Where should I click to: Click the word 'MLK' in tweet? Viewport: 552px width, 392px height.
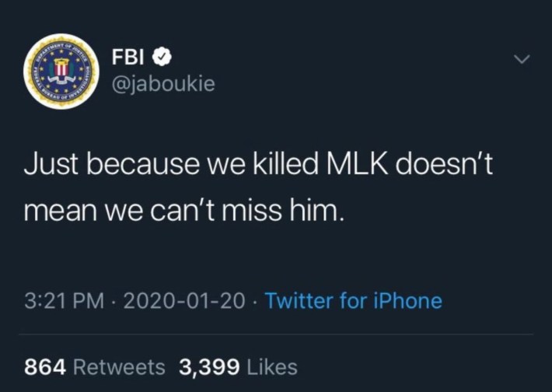click(x=358, y=164)
